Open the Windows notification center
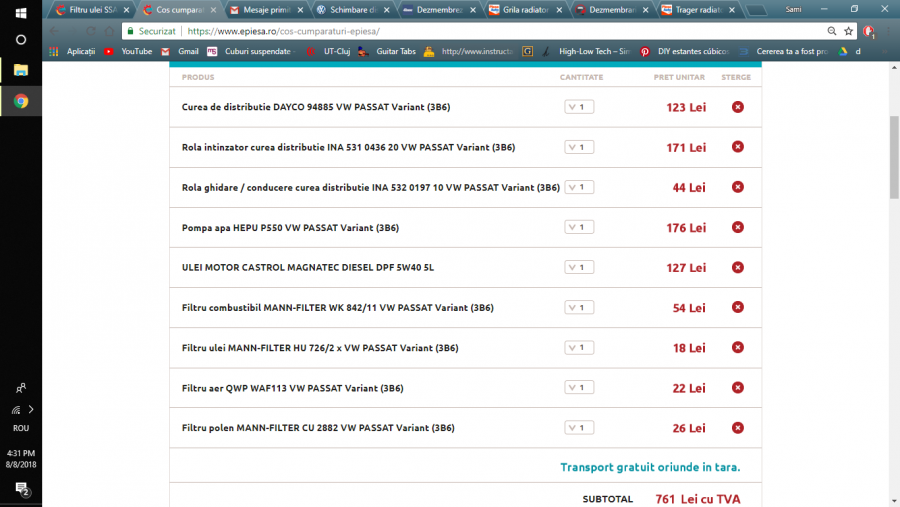Screen dimensions: 900x507 [x=21, y=488]
